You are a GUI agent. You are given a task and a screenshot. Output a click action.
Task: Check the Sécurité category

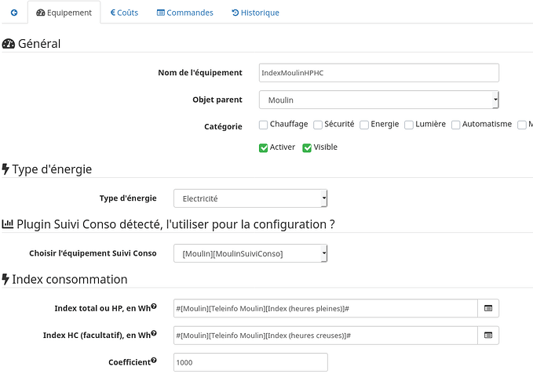(x=317, y=125)
